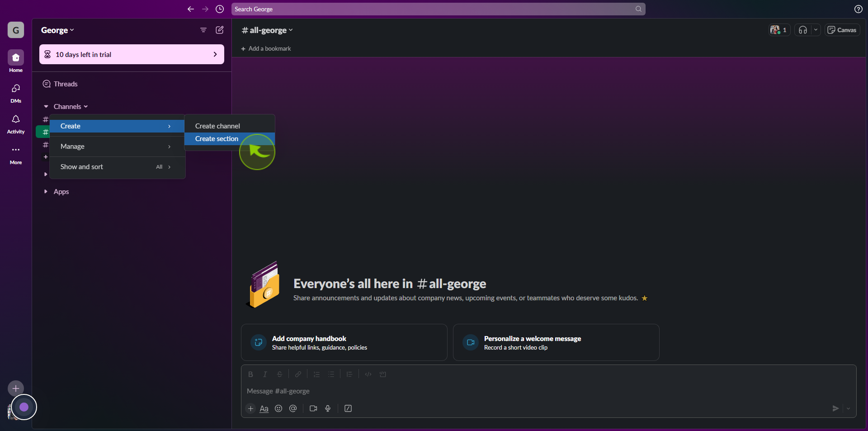The image size is (868, 431).
Task: Toggle italic formatting
Action: [x=265, y=374]
